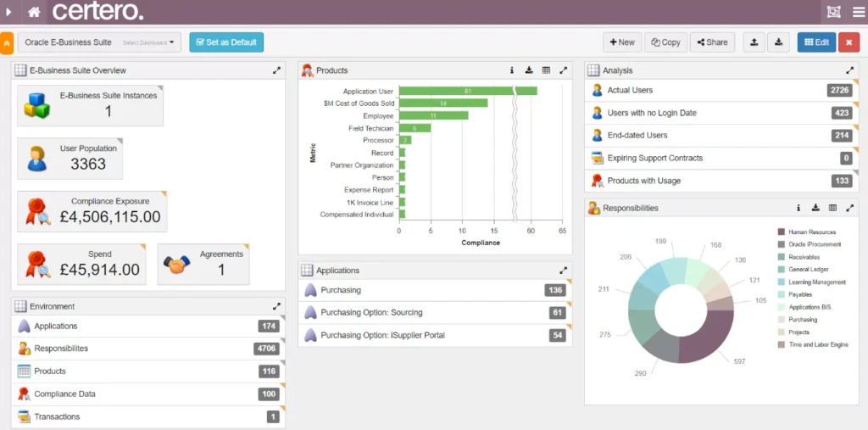Open the Spend tile

point(81,265)
